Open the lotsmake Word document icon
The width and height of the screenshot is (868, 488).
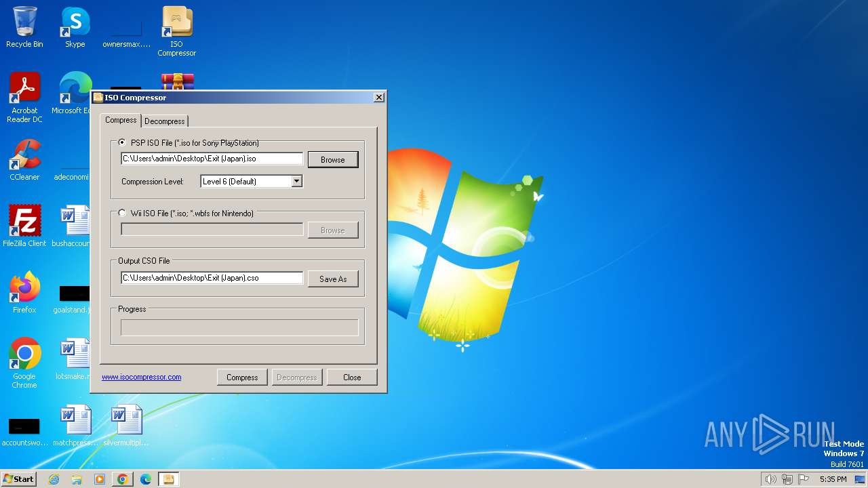pyautogui.click(x=74, y=359)
